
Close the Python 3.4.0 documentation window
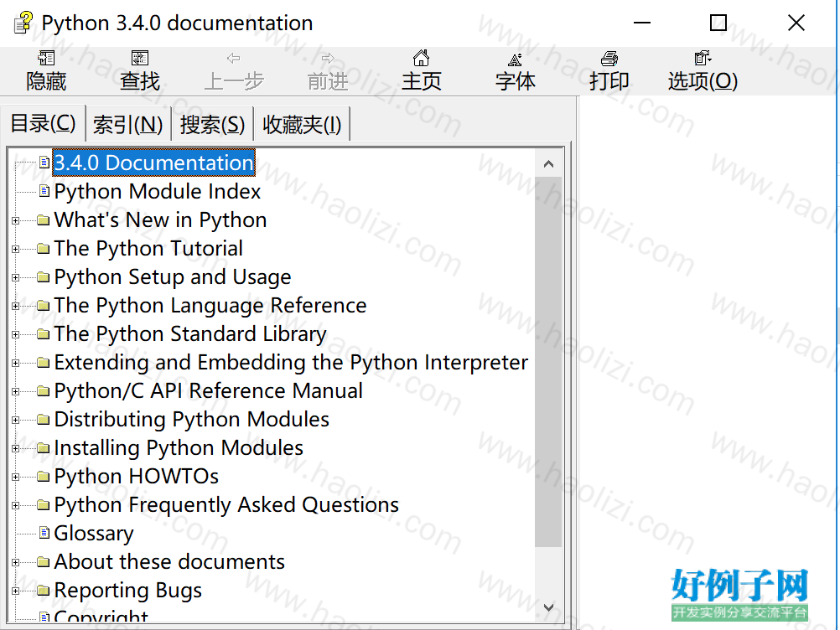(796, 23)
